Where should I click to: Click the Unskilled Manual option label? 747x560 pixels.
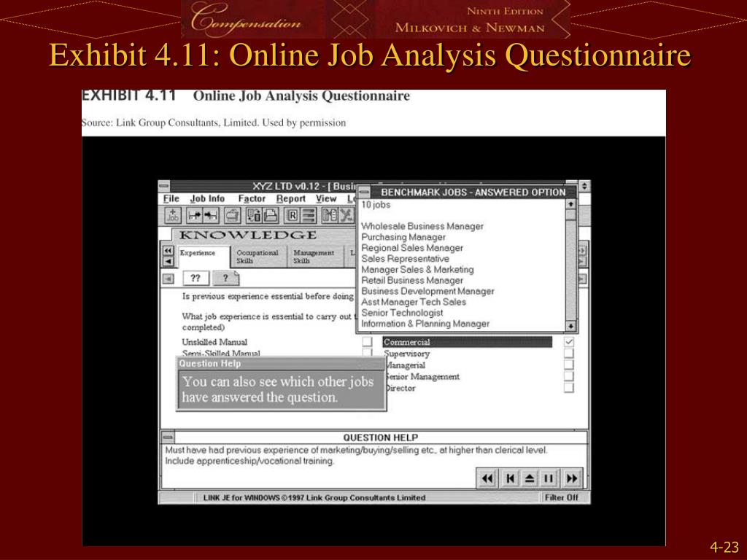click(x=214, y=342)
